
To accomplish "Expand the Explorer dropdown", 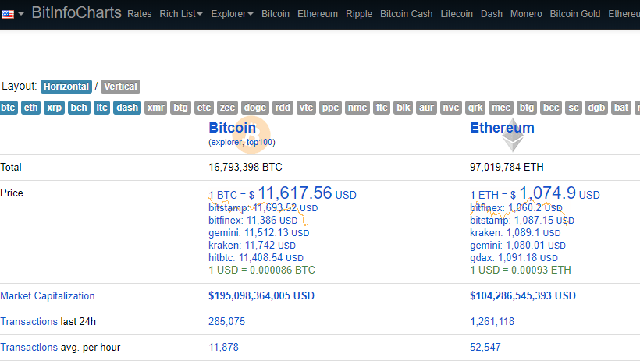I will click(x=232, y=14).
